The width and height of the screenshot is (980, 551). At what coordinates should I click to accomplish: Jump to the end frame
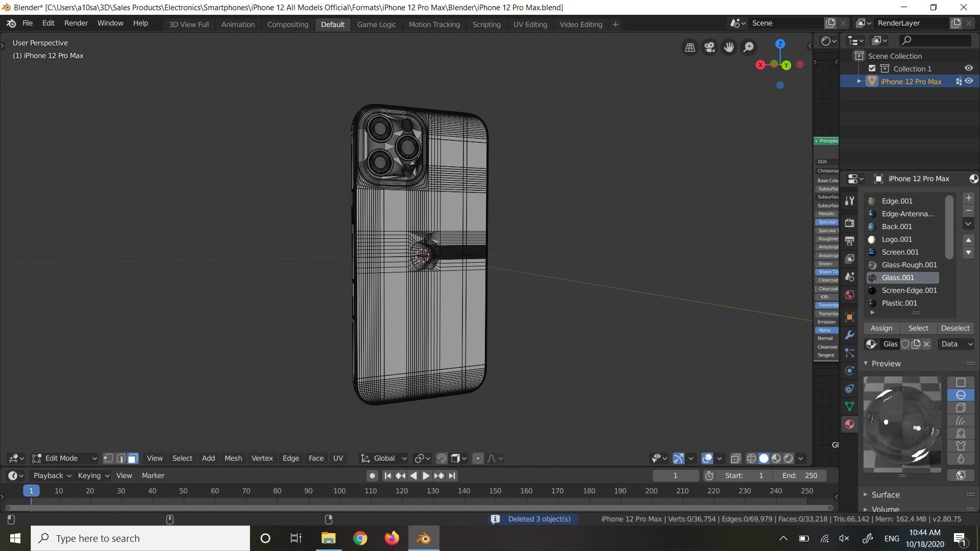tap(452, 475)
